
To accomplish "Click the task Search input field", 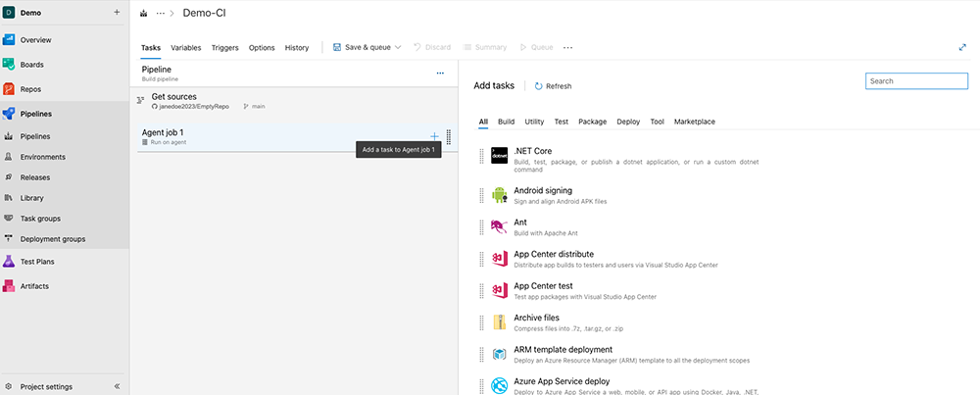I will click(x=916, y=81).
